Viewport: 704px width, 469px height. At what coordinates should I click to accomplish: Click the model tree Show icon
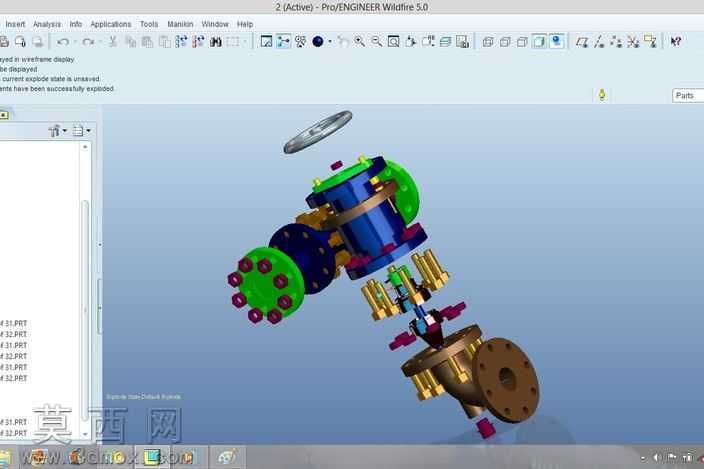coord(78,131)
